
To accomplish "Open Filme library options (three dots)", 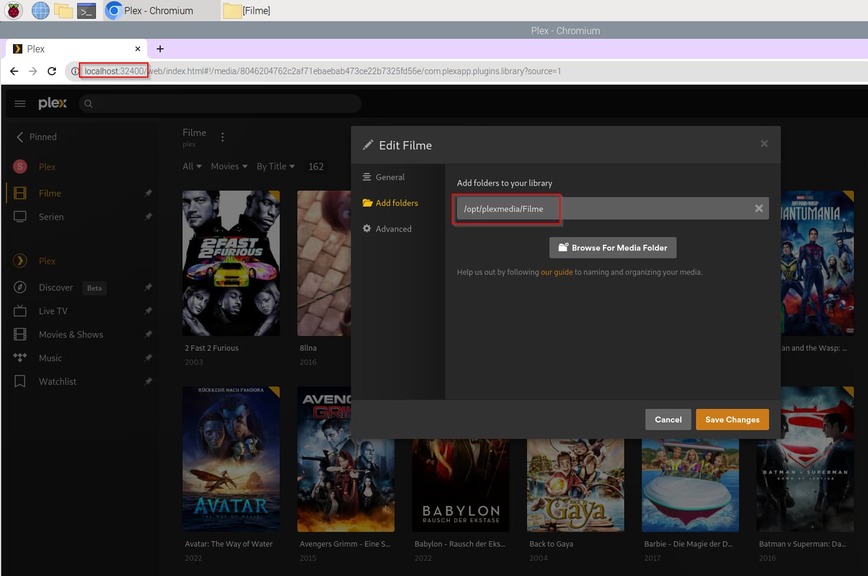I will [222, 137].
